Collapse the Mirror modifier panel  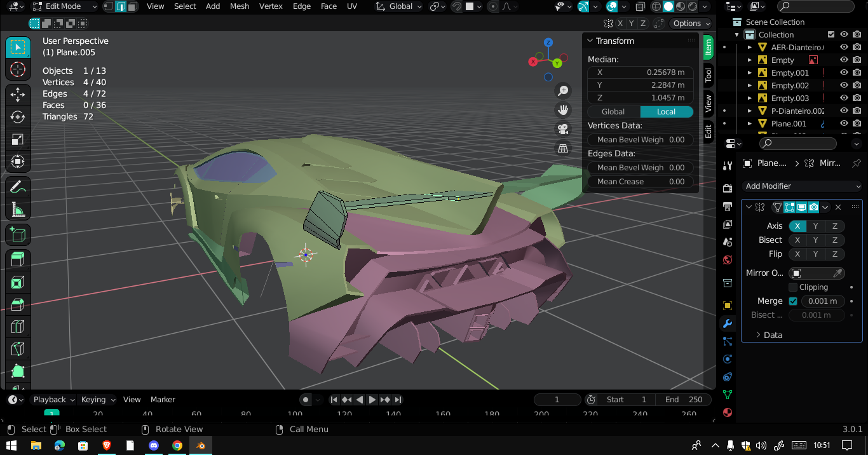749,207
